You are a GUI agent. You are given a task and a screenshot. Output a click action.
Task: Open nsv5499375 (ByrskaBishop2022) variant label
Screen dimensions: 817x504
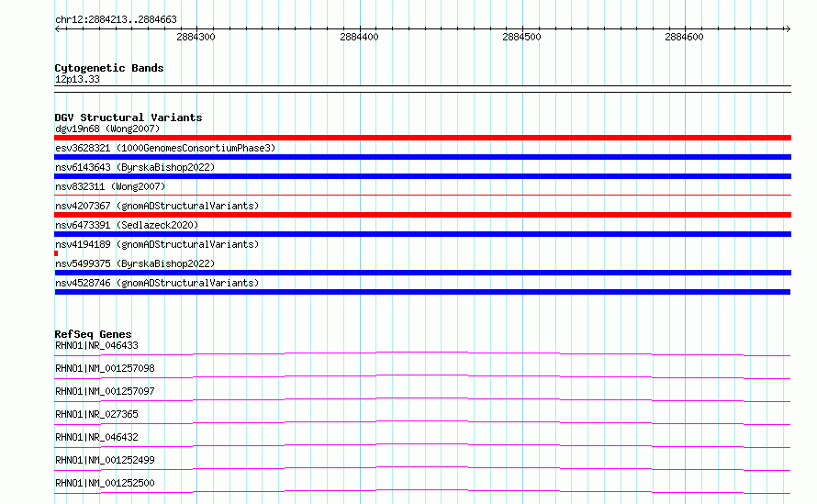pos(135,263)
